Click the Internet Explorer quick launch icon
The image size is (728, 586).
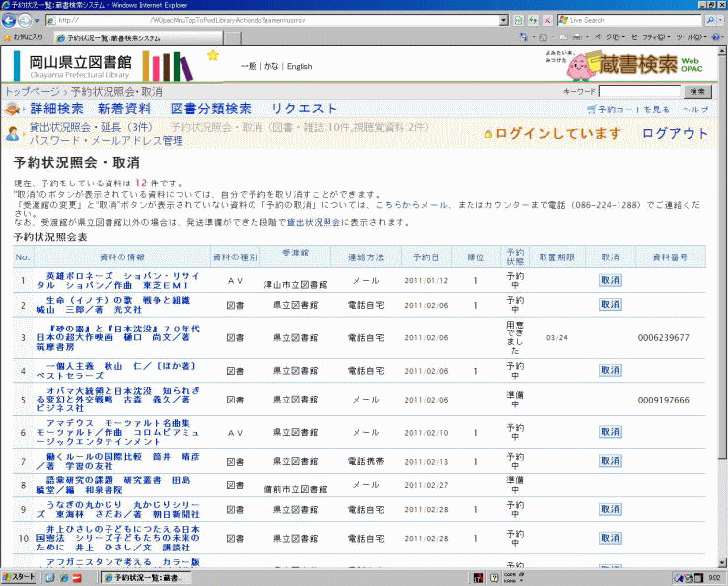[64, 578]
